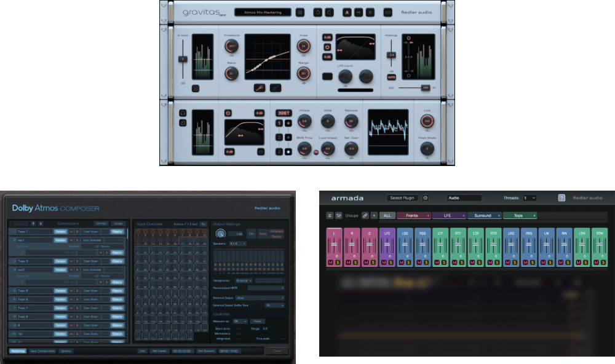The image size is (615, 364).
Task: Open the Personalized HRTF dropdown
Action: click(x=266, y=288)
